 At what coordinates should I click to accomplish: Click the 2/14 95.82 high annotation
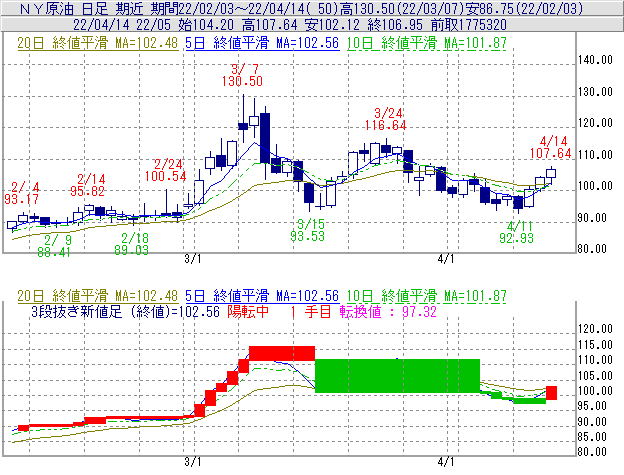click(88, 185)
